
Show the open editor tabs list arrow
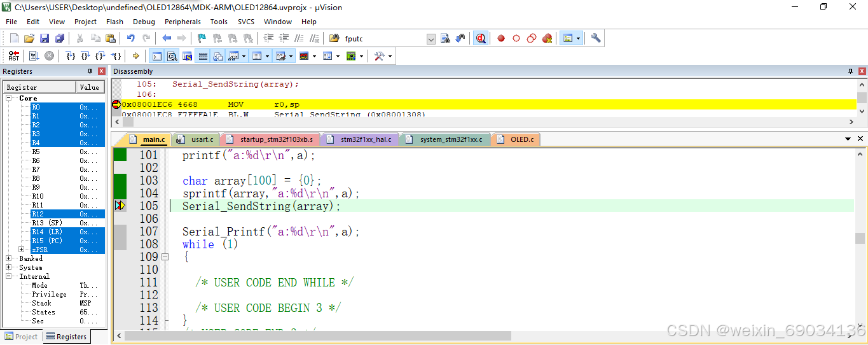tap(848, 139)
